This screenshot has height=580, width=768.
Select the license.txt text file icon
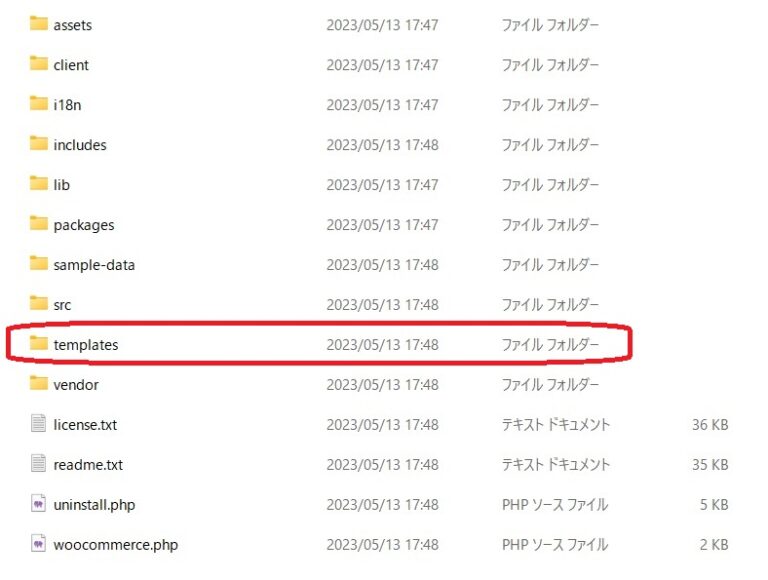tap(39, 424)
